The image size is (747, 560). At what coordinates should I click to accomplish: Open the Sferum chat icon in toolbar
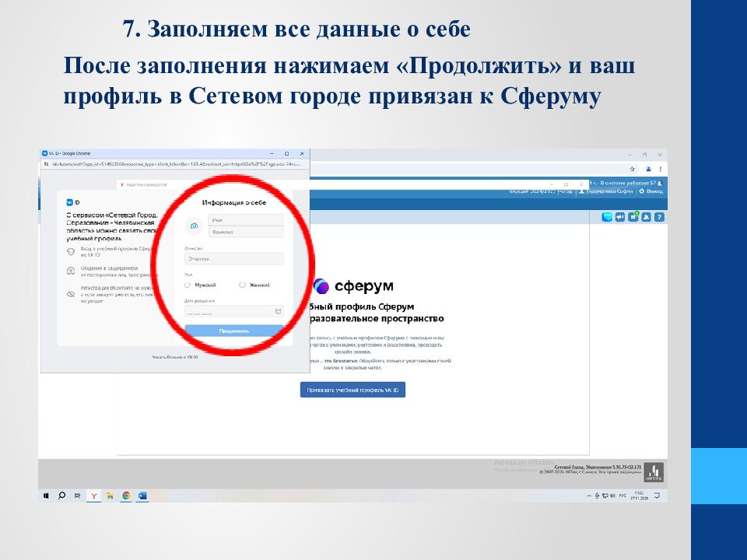pyautogui.click(x=606, y=217)
